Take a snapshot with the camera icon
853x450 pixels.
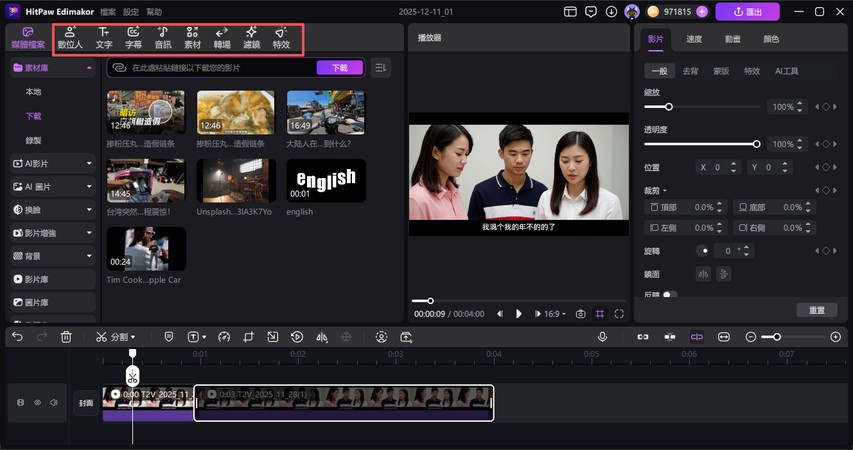tap(580, 313)
